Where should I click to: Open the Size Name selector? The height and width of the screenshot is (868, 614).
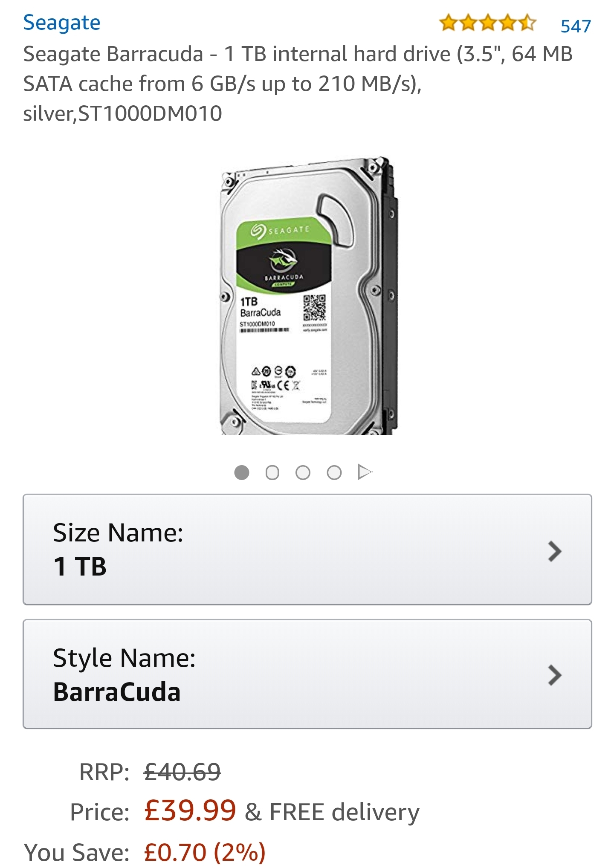pos(307,549)
